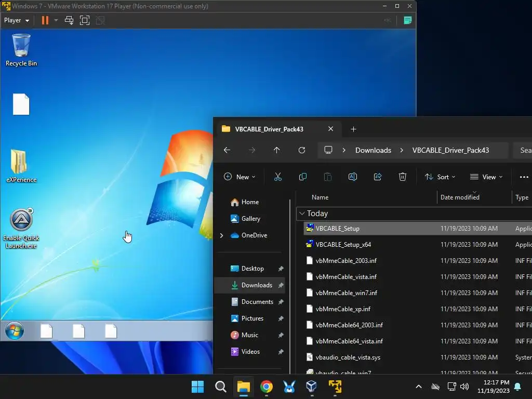Click the This PC monitor icon in address bar

click(328, 150)
